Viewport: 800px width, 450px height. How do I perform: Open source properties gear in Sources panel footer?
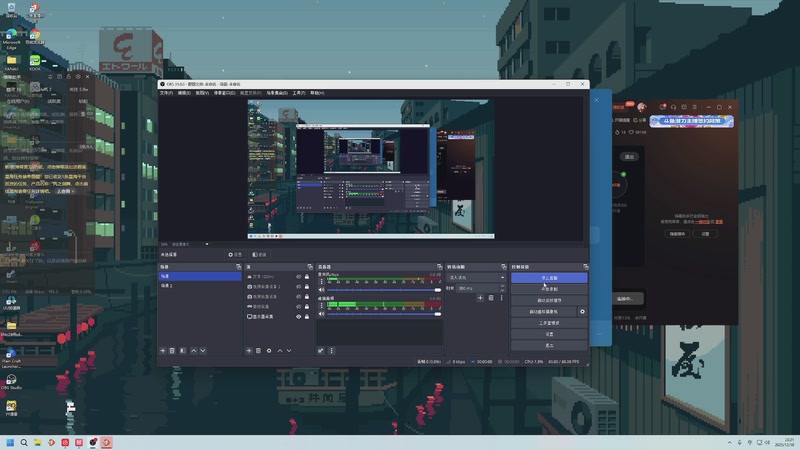(x=269, y=351)
